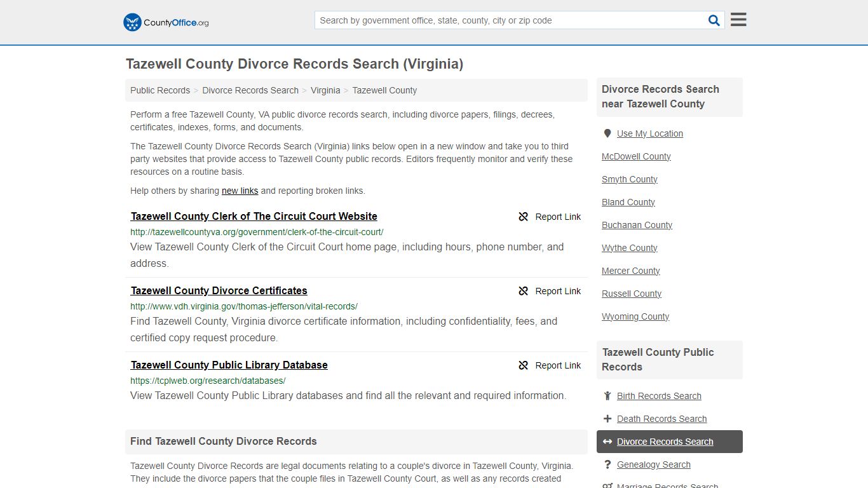Click the Genealogy question mark icon
This screenshot has width=868, height=488.
[607, 464]
